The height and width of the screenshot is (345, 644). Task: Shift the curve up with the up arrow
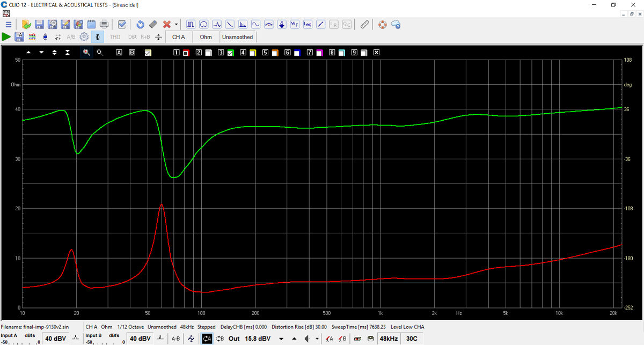point(28,53)
